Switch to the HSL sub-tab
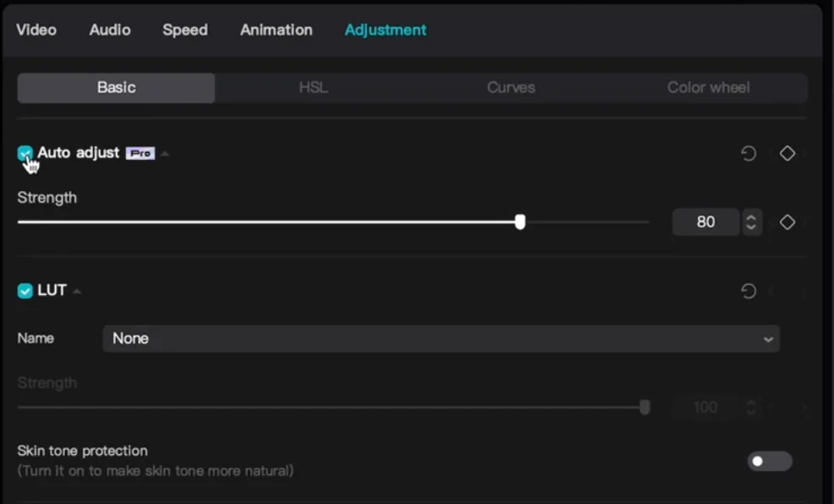Viewport: 834px width, 504px height. click(313, 88)
